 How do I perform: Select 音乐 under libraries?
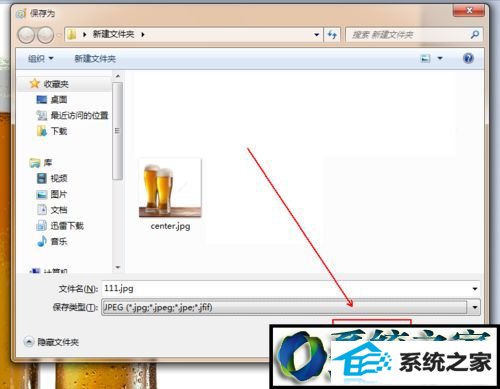[x=59, y=241]
